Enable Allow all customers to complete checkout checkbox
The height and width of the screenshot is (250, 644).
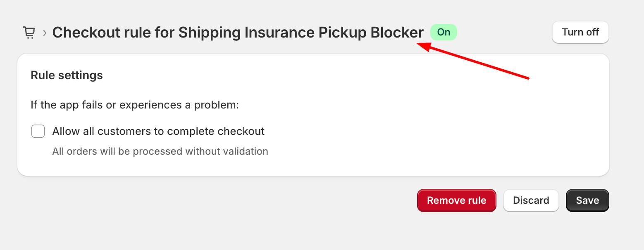(x=38, y=132)
